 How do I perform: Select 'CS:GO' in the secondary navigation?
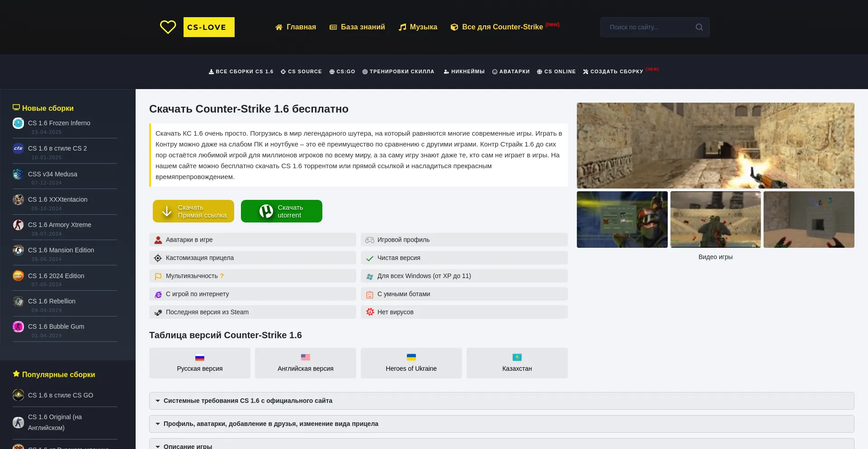click(342, 71)
